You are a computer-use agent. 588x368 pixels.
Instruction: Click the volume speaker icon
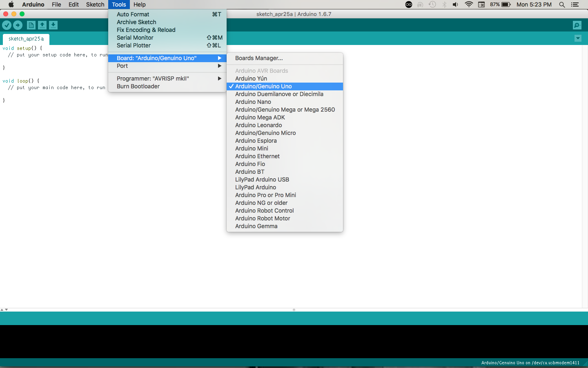[455, 4]
